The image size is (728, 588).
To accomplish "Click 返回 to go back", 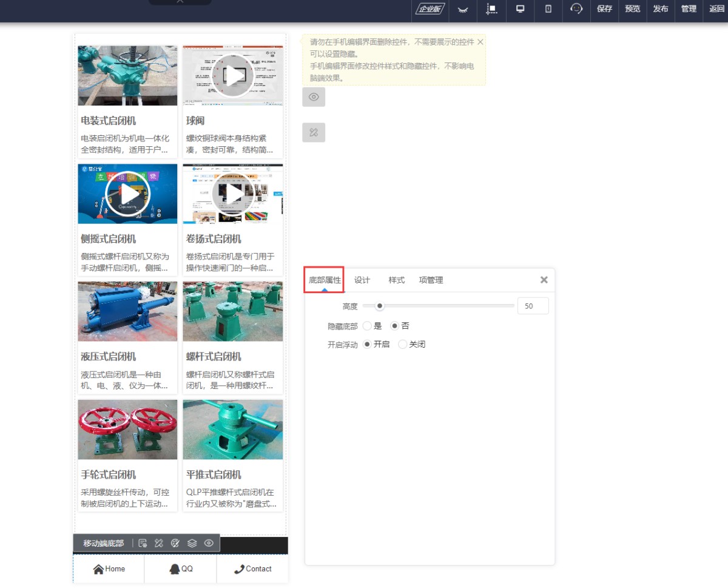I will 716,9.
